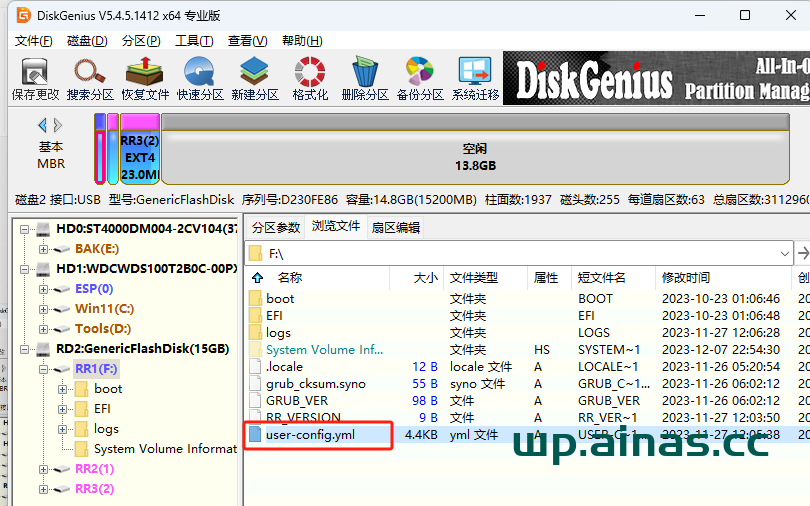Select Win11(C:) in the disk tree

click(104, 309)
